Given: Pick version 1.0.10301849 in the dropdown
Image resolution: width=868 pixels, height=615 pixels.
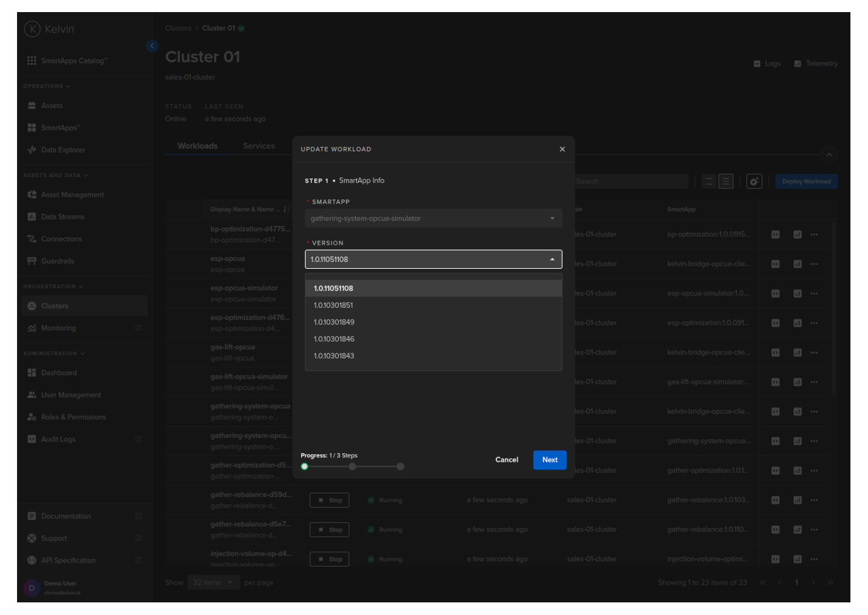Looking at the screenshot, I should pos(334,322).
